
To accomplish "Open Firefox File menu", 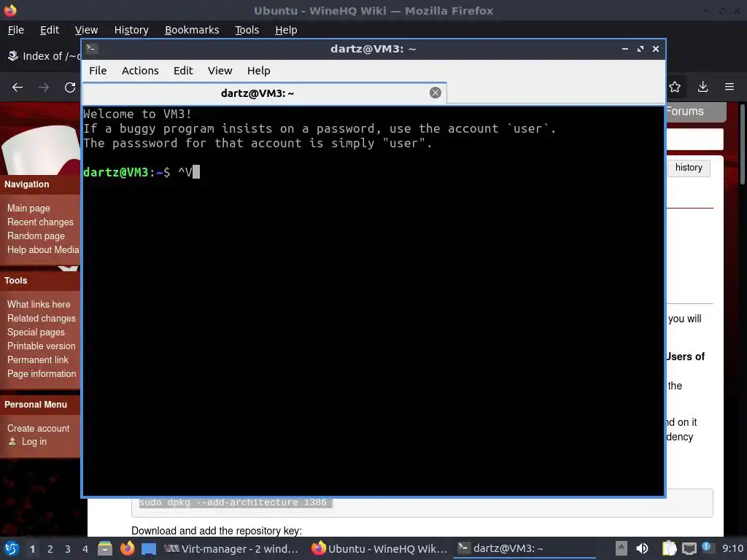I will [16, 30].
